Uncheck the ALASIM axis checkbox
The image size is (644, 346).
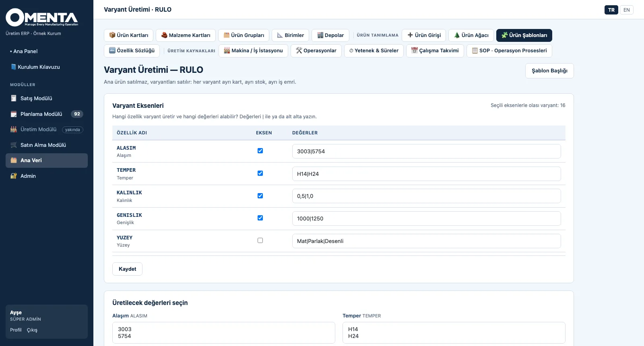[x=260, y=151]
